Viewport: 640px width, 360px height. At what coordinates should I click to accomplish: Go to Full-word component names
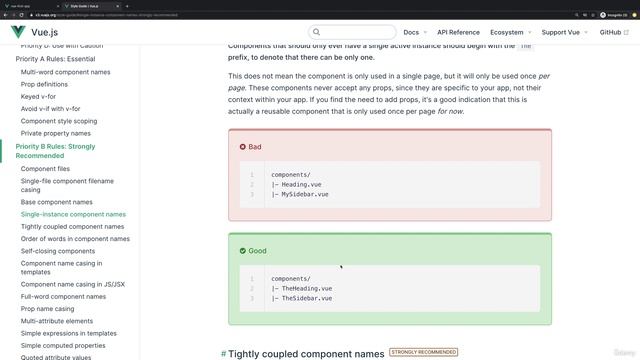click(x=63, y=297)
